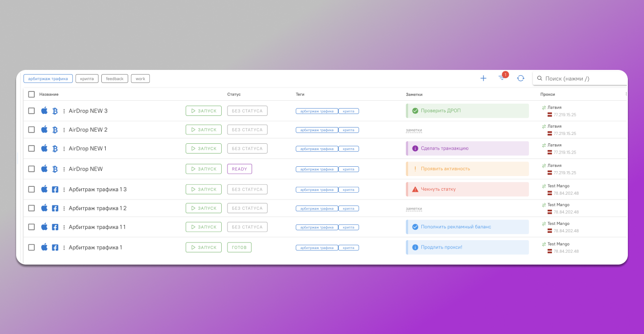
Task: Click the Latvia flag for AirDrop NEW 1
Action: point(550,152)
